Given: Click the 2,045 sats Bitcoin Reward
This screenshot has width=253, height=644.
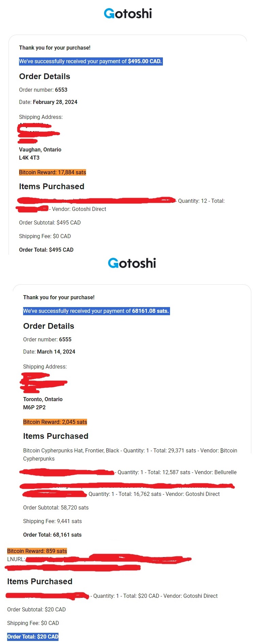Looking at the screenshot, I should pos(55,422).
